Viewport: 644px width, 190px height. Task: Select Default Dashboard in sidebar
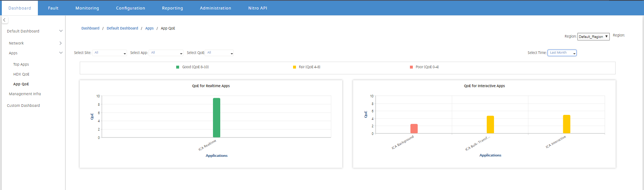(23, 31)
